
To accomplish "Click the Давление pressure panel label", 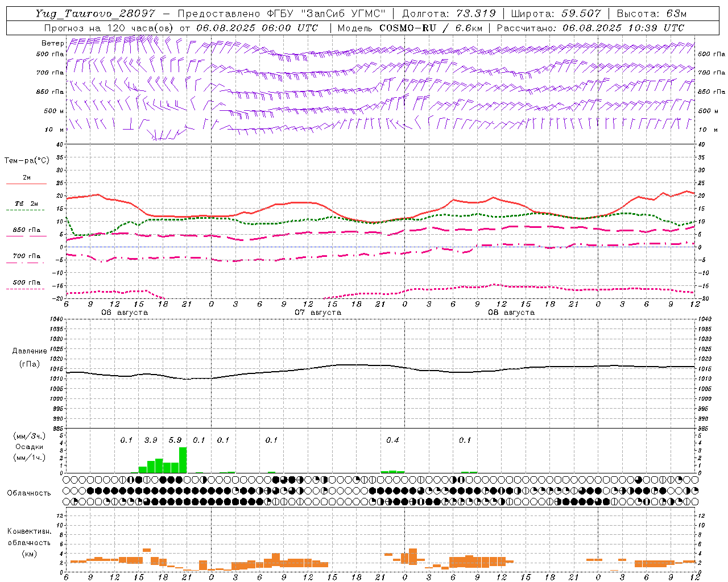I will pyautogui.click(x=30, y=351).
